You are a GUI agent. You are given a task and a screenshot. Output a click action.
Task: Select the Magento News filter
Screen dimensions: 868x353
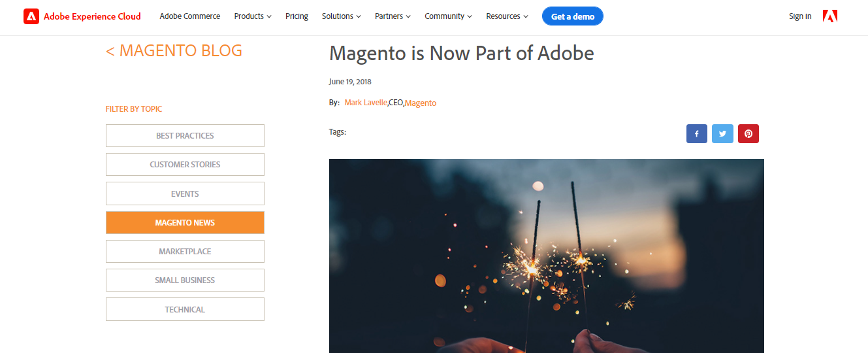coord(185,222)
